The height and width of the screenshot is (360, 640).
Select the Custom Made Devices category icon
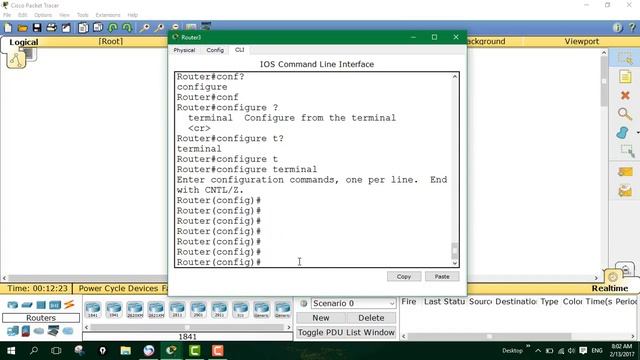tap(53, 331)
